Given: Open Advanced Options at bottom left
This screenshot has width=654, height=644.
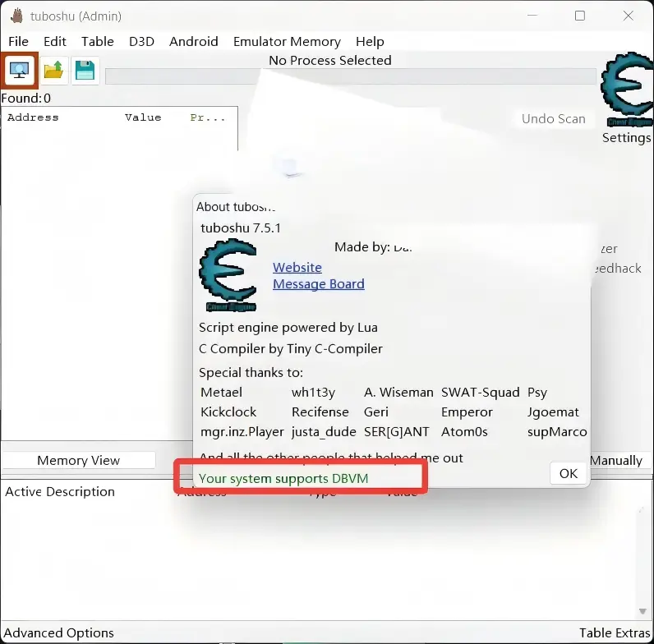Looking at the screenshot, I should (x=59, y=632).
